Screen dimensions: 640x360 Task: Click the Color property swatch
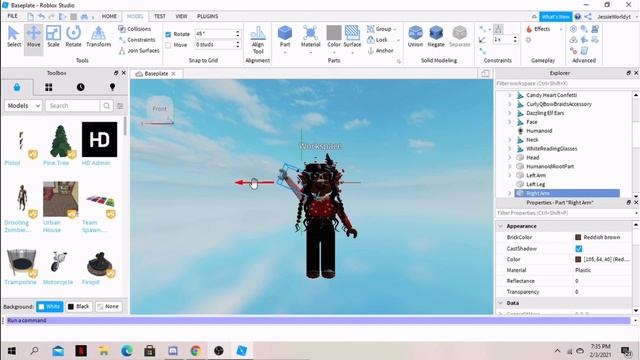coord(578,259)
